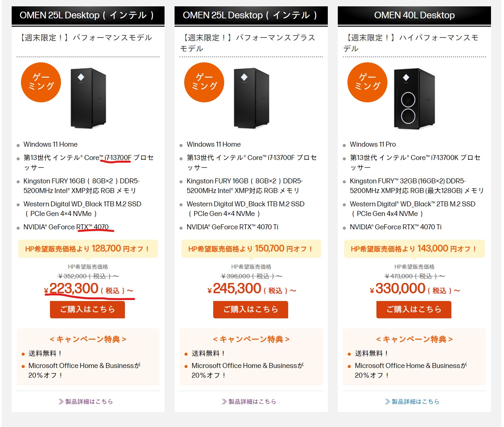Open product details for the OMEN 40L
The width and height of the screenshot is (504, 427).
click(x=412, y=401)
